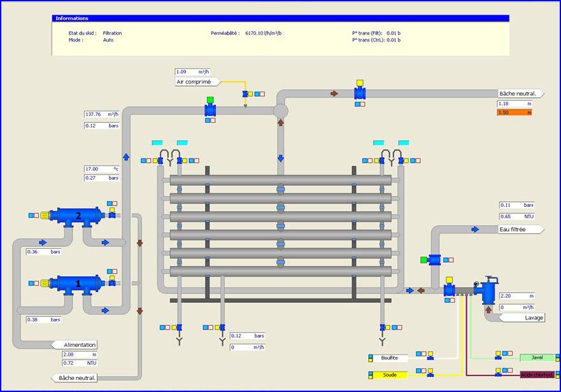Click the Eau filtrée outlet tag
This screenshot has width=561, height=392.
click(x=521, y=229)
